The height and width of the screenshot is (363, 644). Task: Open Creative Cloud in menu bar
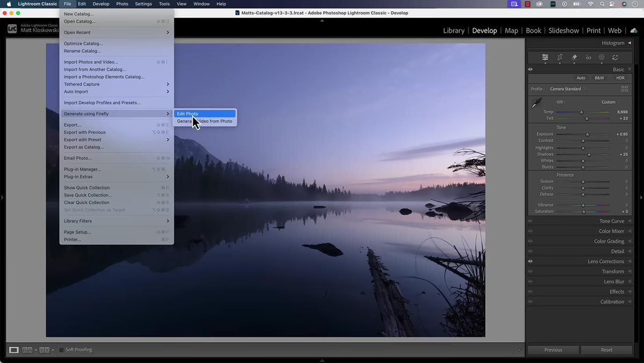539,4
